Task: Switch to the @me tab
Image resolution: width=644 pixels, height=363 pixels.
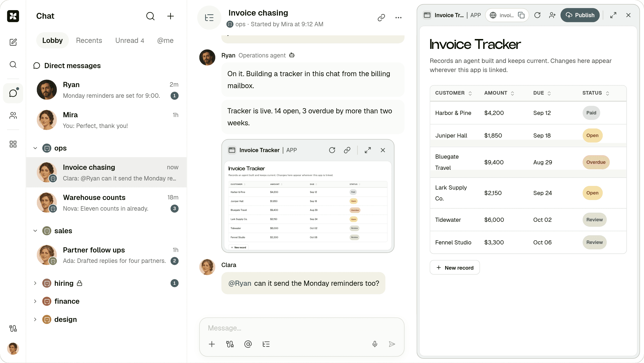Action: point(165,41)
